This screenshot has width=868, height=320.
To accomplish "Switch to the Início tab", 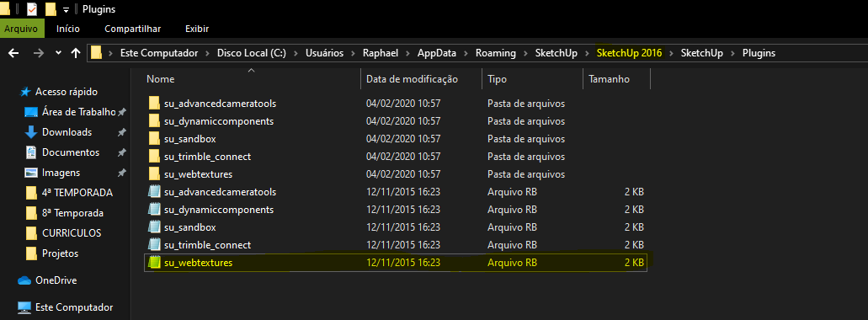I will tap(68, 29).
